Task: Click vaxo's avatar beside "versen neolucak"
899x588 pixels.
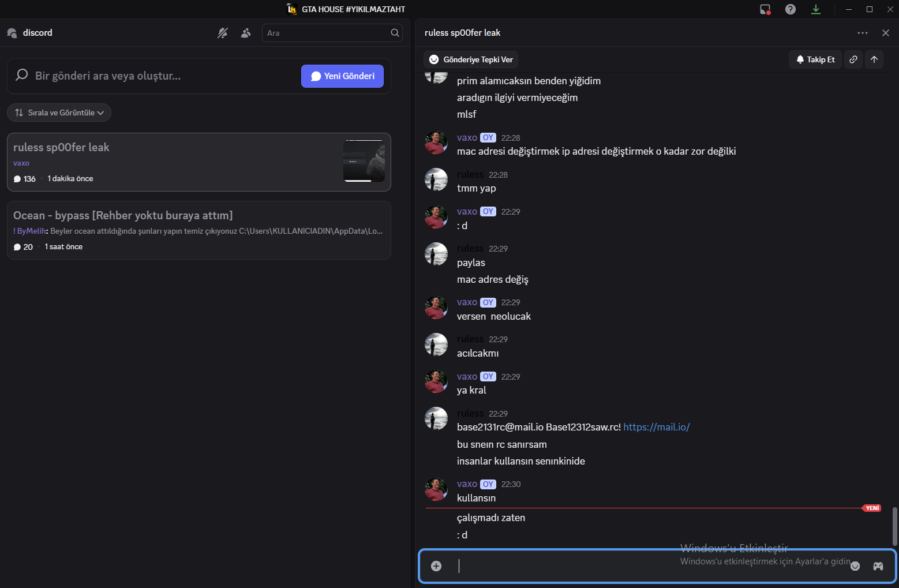Action: 436,308
